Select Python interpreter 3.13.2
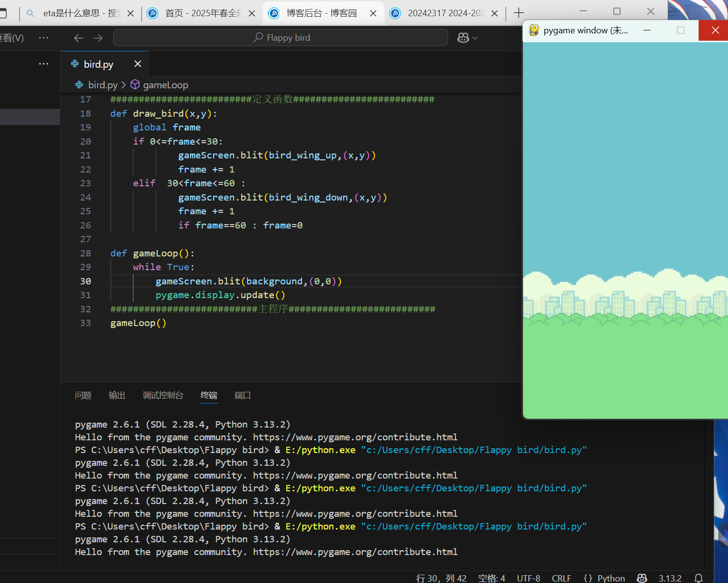The height and width of the screenshot is (583, 728). 670,578
